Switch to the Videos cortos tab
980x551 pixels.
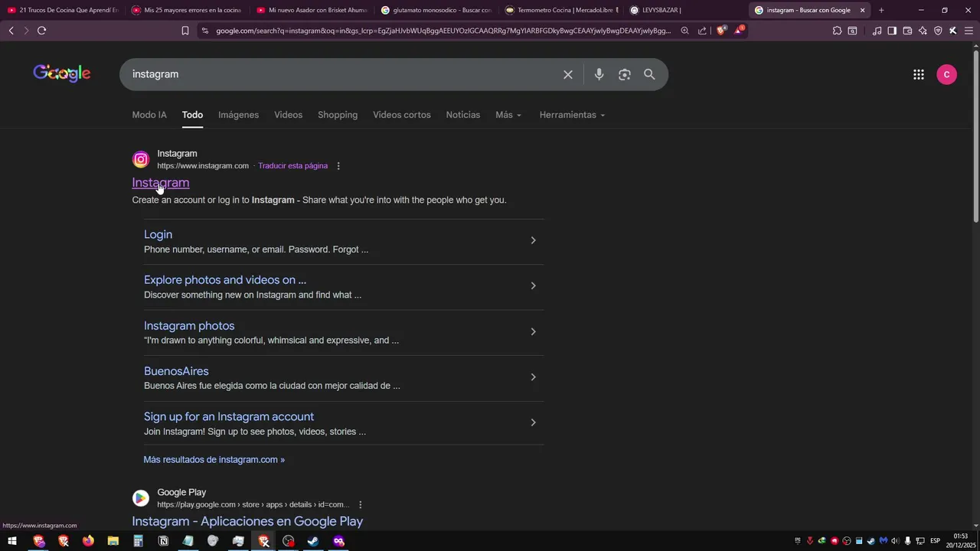402,115
